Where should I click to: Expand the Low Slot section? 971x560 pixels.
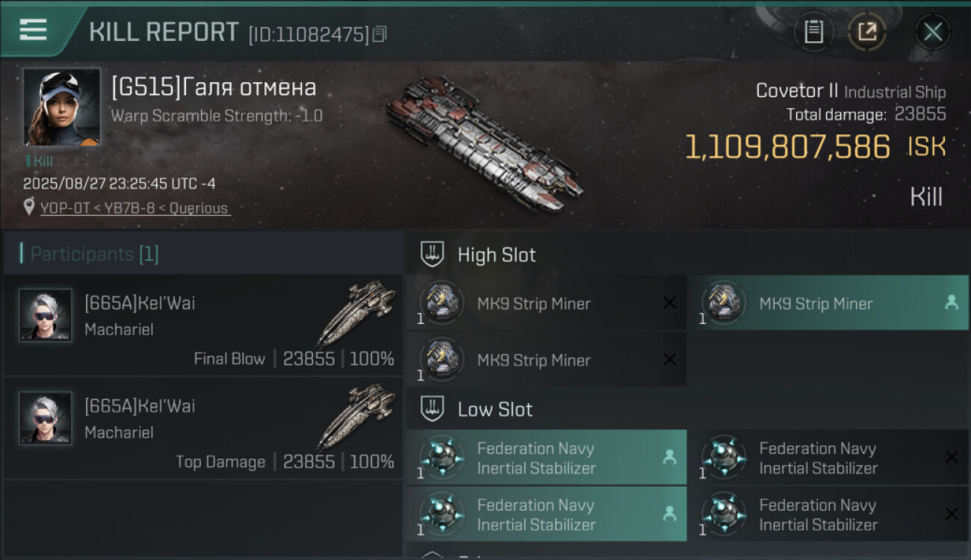coord(495,409)
